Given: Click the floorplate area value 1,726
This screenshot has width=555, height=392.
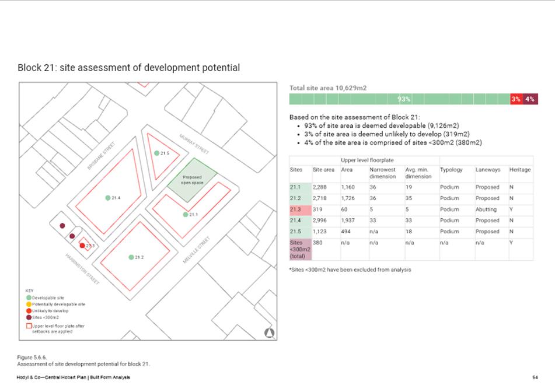Looking at the screenshot, I should [x=348, y=198].
